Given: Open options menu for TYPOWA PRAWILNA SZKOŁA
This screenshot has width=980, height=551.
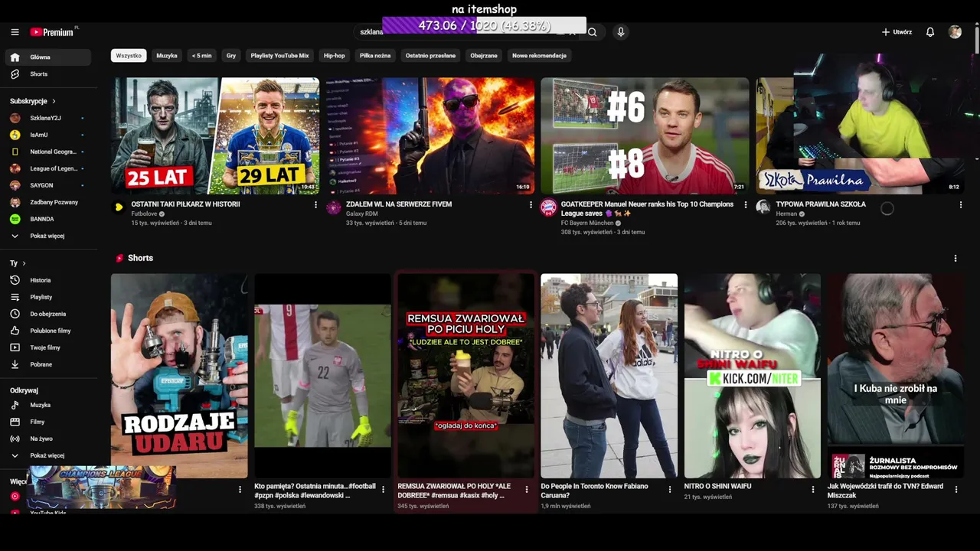Looking at the screenshot, I should click(x=961, y=205).
